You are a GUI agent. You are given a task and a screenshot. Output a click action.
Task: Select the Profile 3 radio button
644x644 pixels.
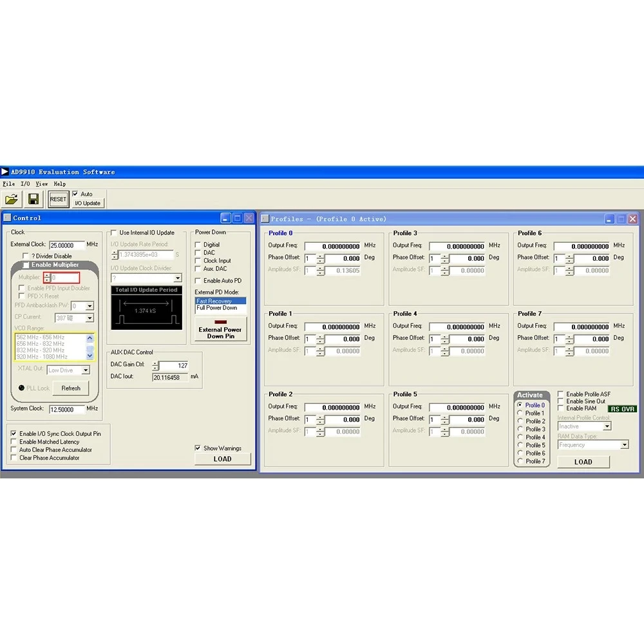tap(520, 429)
